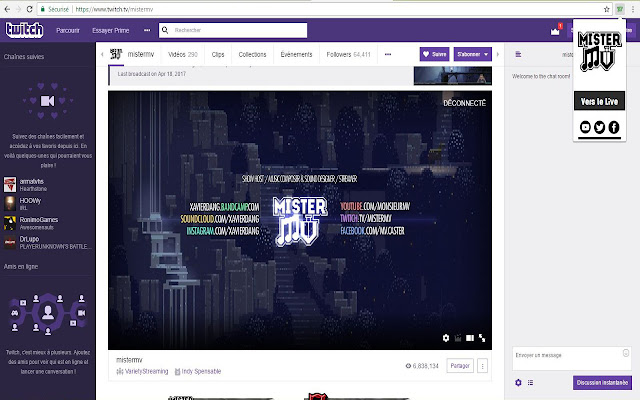Click 'Welcome to the chat room!' text
Screen dimensions: 640x400
tap(541, 76)
